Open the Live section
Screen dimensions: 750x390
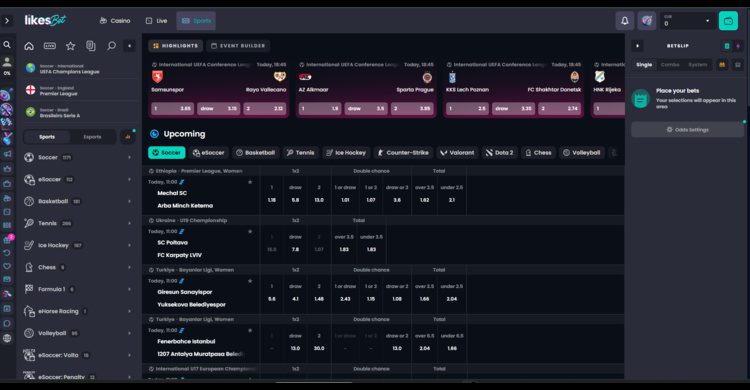click(x=156, y=21)
